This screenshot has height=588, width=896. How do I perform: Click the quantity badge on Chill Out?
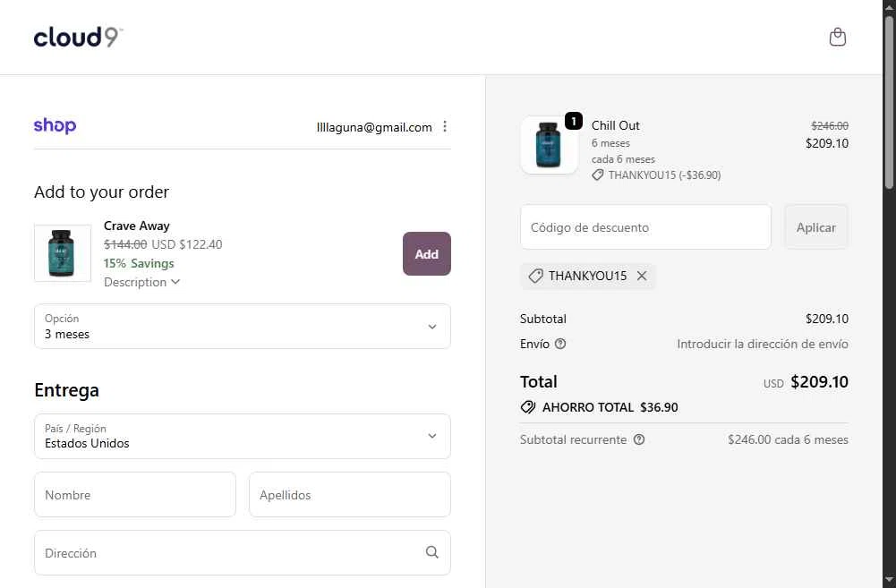[x=573, y=121]
